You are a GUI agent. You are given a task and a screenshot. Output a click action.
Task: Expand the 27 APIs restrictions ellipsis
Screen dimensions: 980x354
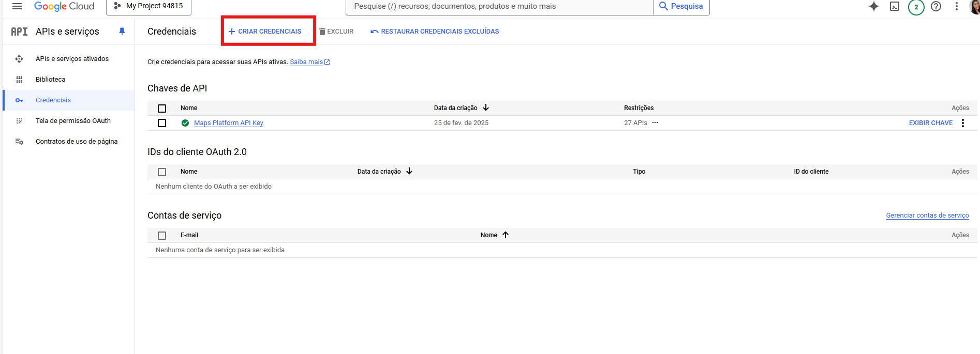point(655,123)
